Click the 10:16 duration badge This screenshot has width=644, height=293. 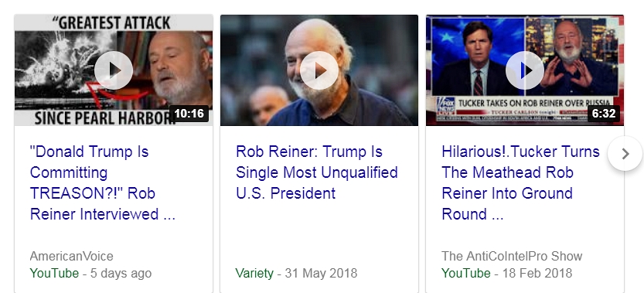189,114
